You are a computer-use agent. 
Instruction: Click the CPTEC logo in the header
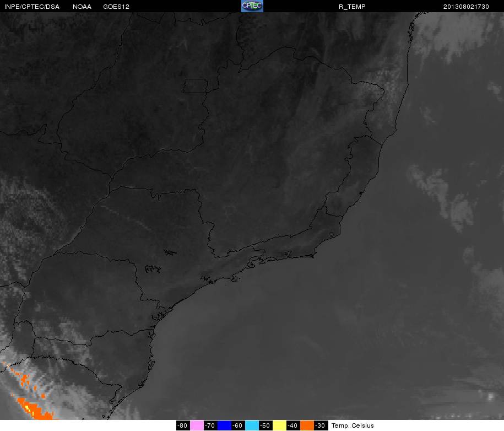(252, 6)
